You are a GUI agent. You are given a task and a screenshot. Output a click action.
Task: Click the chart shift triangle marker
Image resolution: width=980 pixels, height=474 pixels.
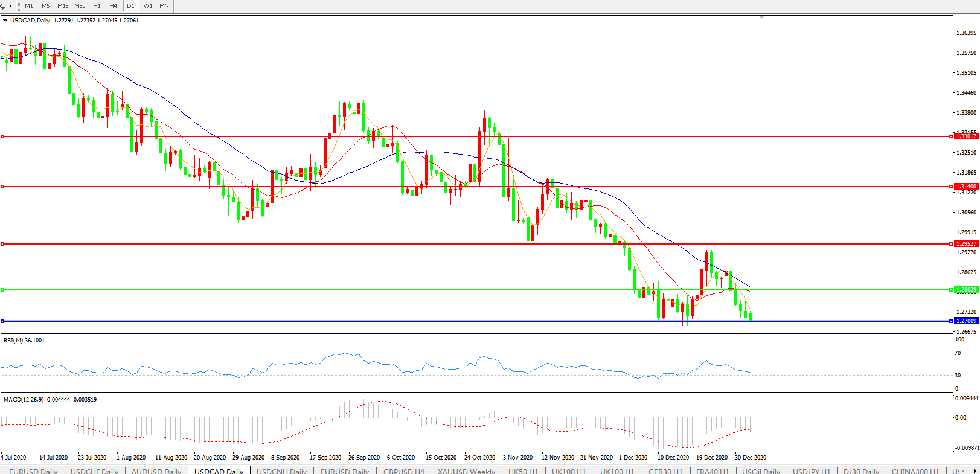coord(761,18)
